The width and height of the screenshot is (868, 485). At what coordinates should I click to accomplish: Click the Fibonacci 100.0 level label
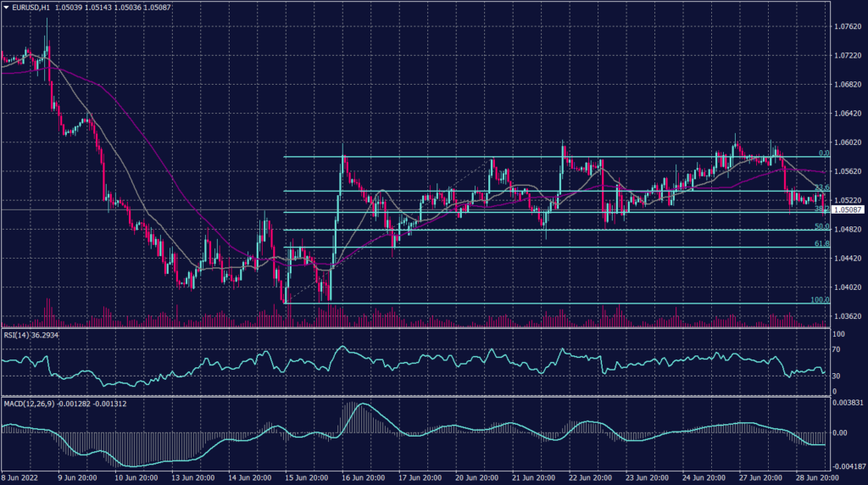pos(818,299)
